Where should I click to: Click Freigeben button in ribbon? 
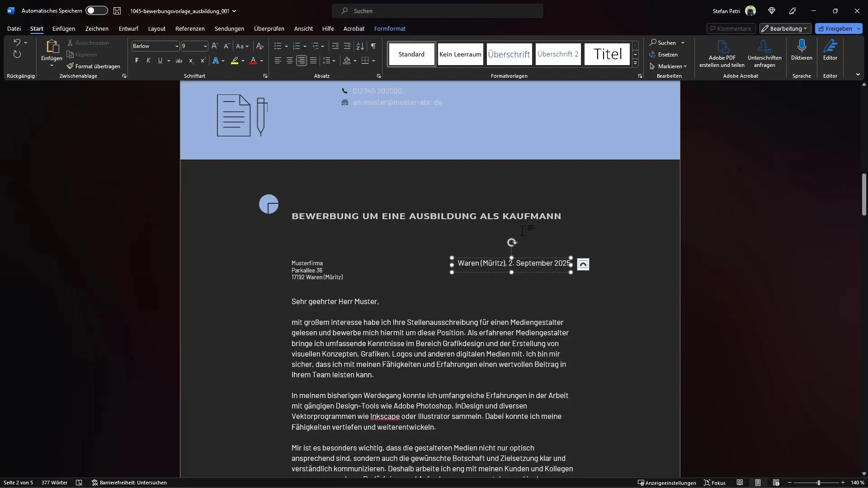(838, 28)
